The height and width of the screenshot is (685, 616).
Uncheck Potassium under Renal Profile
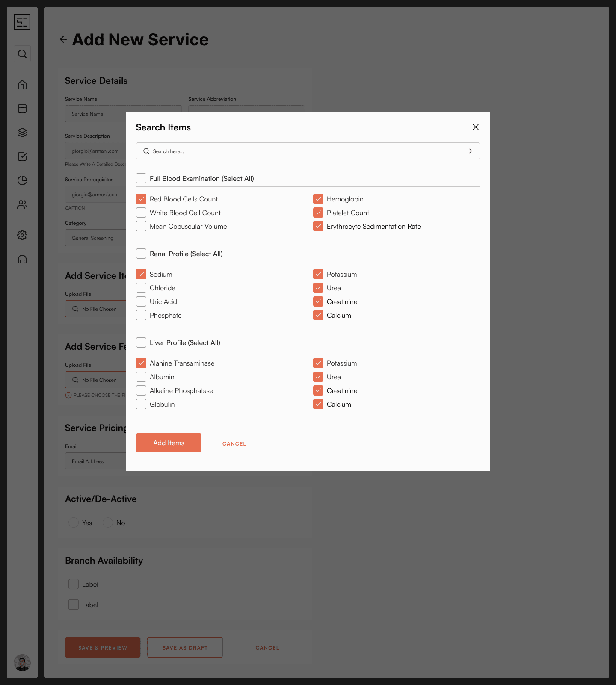pyautogui.click(x=318, y=274)
